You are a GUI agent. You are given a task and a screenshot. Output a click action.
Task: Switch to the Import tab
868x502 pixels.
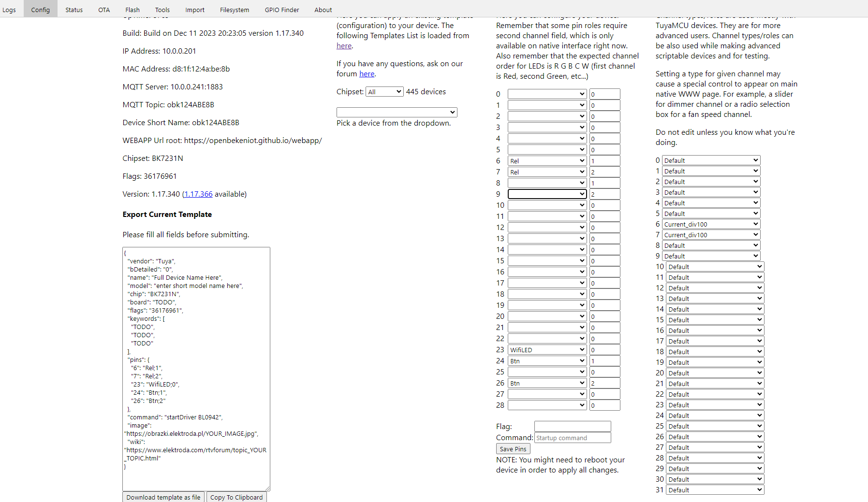pyautogui.click(x=195, y=10)
